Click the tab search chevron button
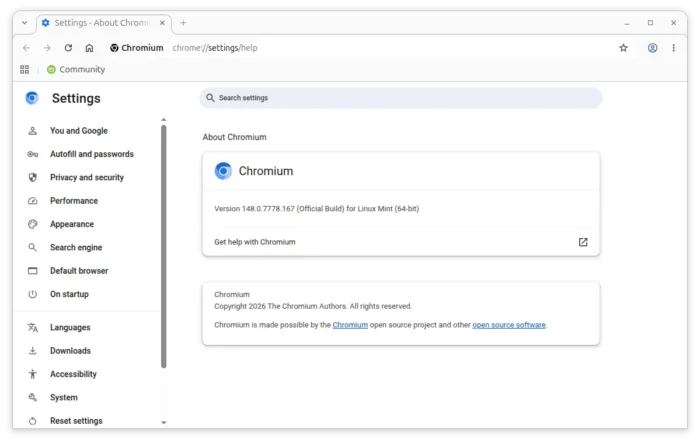Viewport: 700px width, 443px height. [25, 23]
